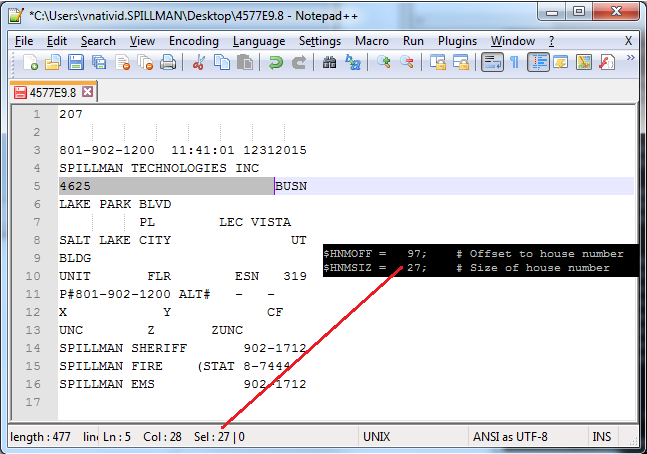Save the current file with floppy icon
The image size is (647, 454).
point(76,62)
